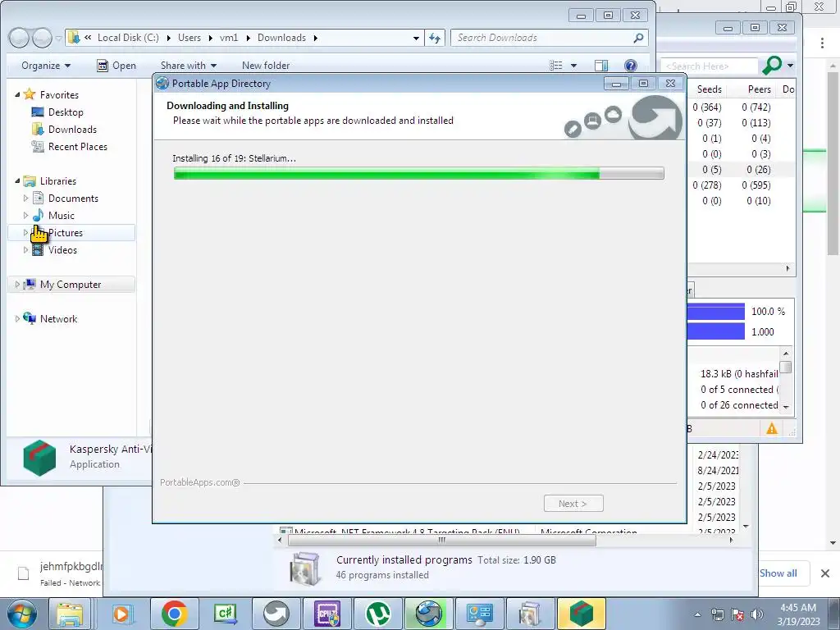
Task: Click the volume icon in system tray
Action: click(757, 614)
